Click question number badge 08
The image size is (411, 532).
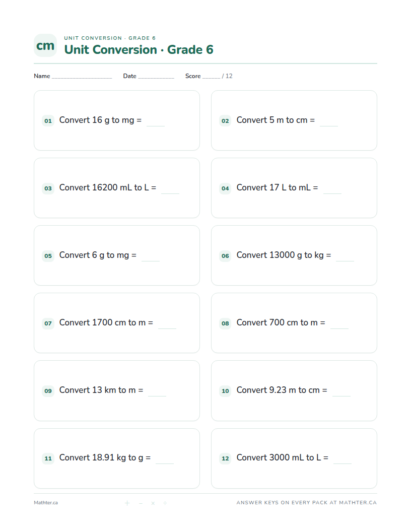225,323
